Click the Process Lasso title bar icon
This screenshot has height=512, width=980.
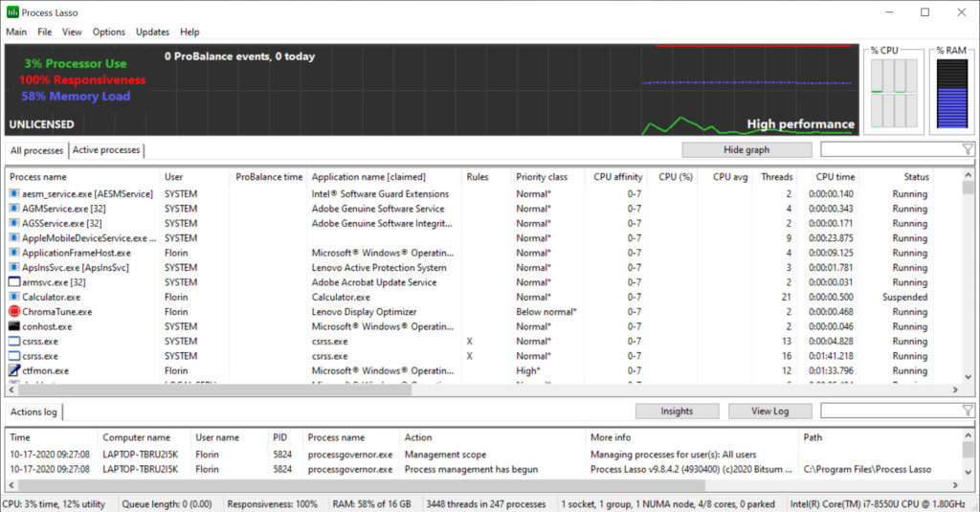(11, 11)
